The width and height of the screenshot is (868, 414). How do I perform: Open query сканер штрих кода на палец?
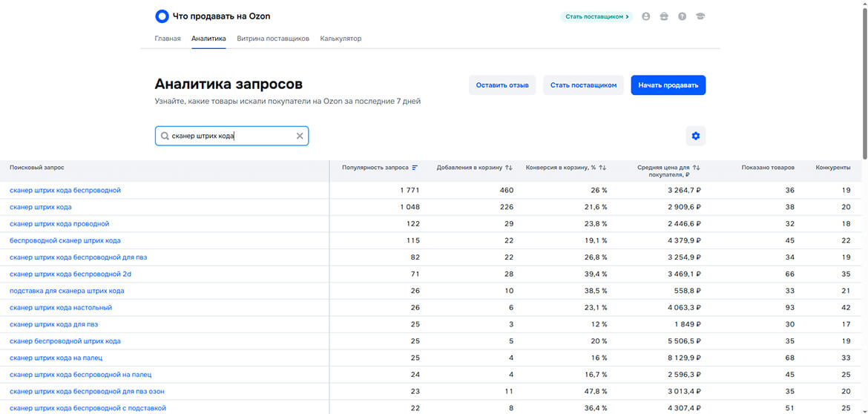pyautogui.click(x=56, y=358)
